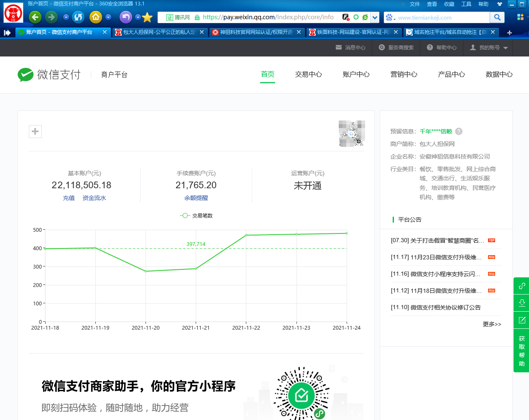Switch to the 包大人担保网 browser tab
The height and width of the screenshot is (420, 529).
(159, 32)
